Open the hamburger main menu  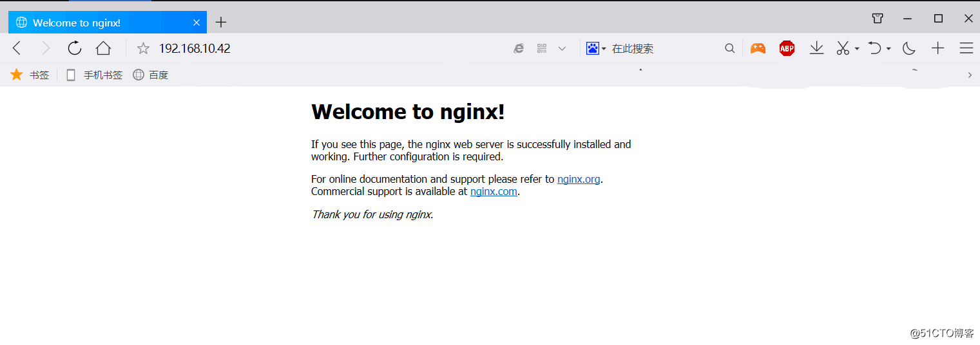(966, 48)
